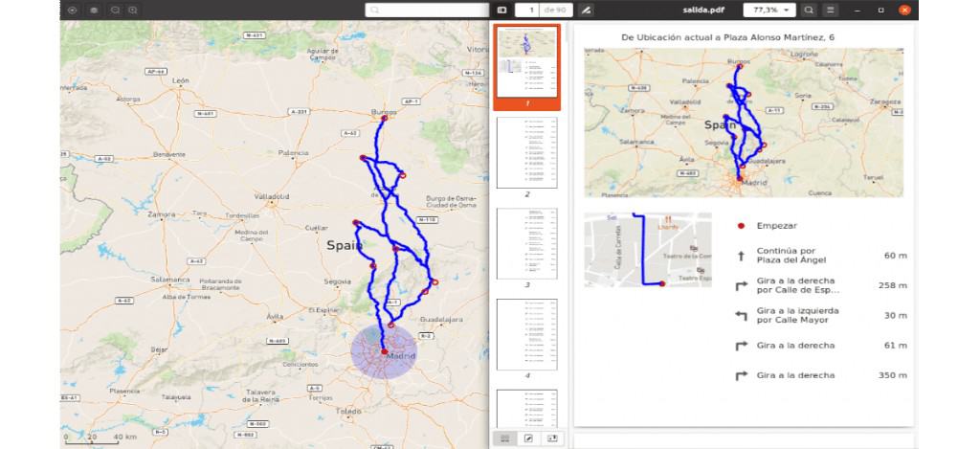The height and width of the screenshot is (449, 980).
Task: Select page 2 thumbnail
Action: (527, 152)
